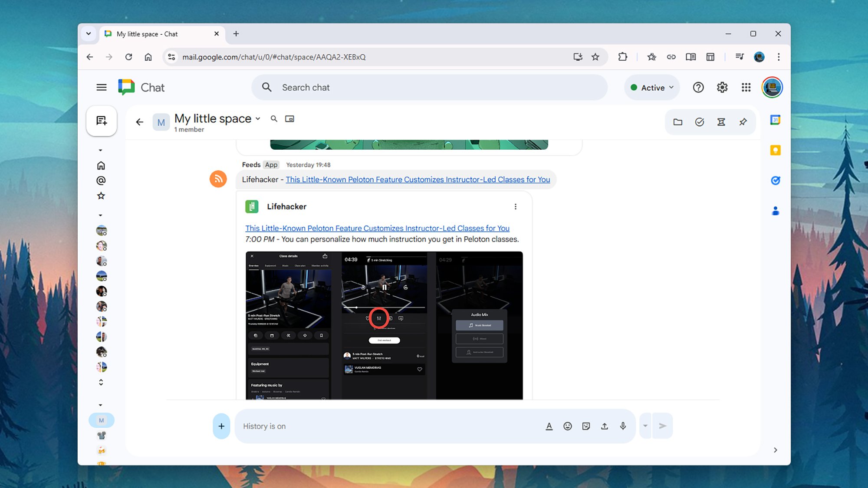This screenshot has height=488, width=868.
Task: Open more options on the Lifehacker card
Action: pyautogui.click(x=516, y=206)
